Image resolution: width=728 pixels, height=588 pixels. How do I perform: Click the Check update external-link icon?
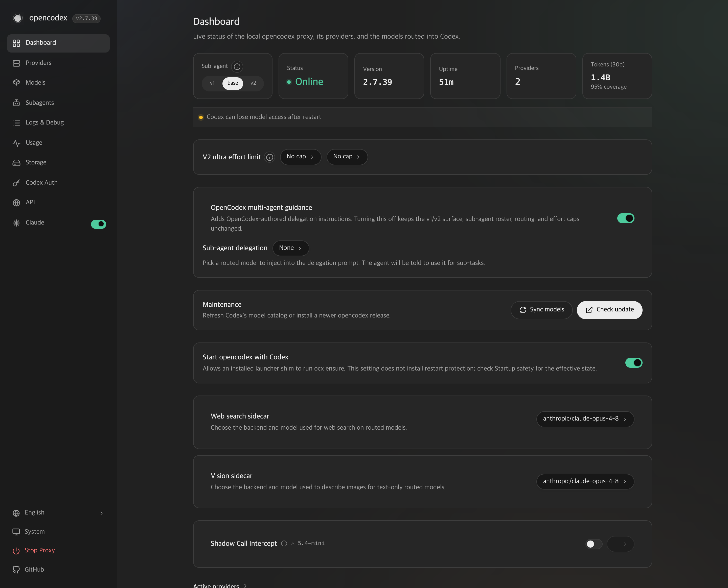[x=589, y=310]
